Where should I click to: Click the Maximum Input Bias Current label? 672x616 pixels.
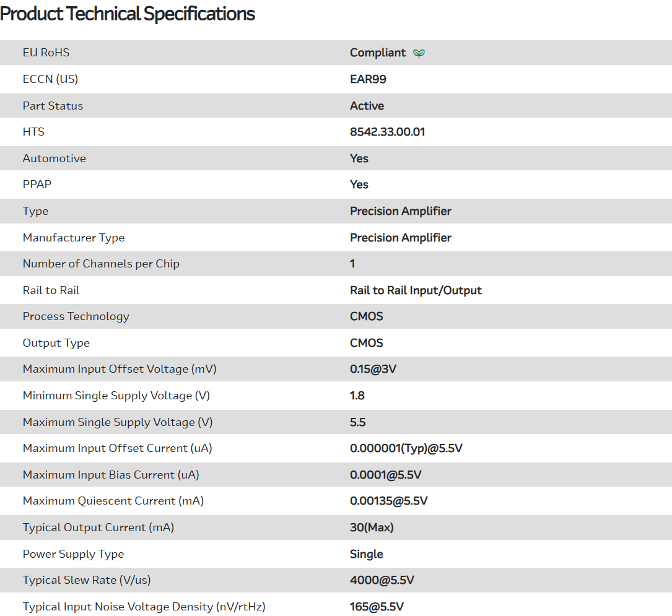tap(111, 475)
